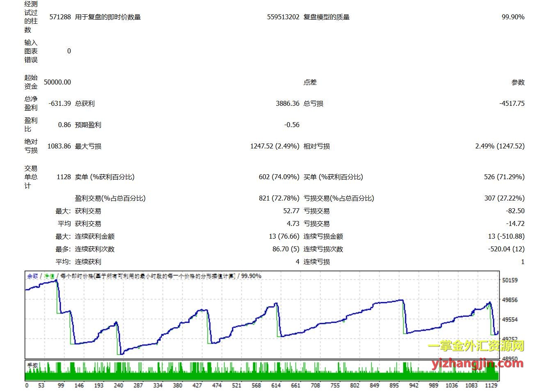Select the total net profit -631.39
This screenshot has height=392, width=533.
(x=59, y=103)
